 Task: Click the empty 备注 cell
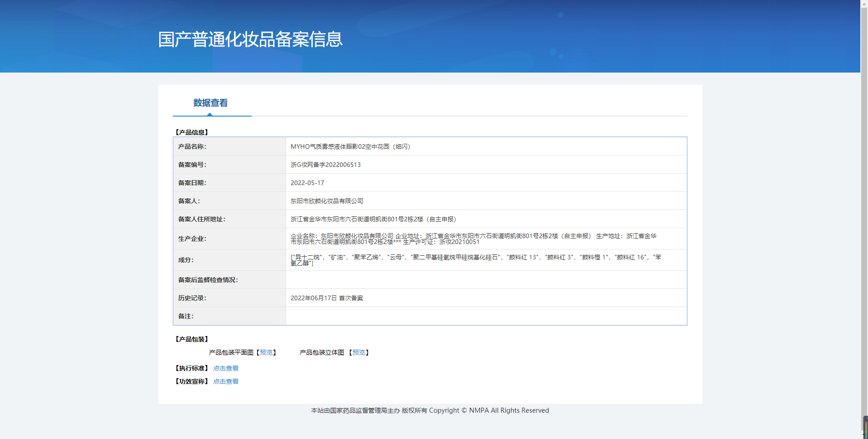coord(486,316)
